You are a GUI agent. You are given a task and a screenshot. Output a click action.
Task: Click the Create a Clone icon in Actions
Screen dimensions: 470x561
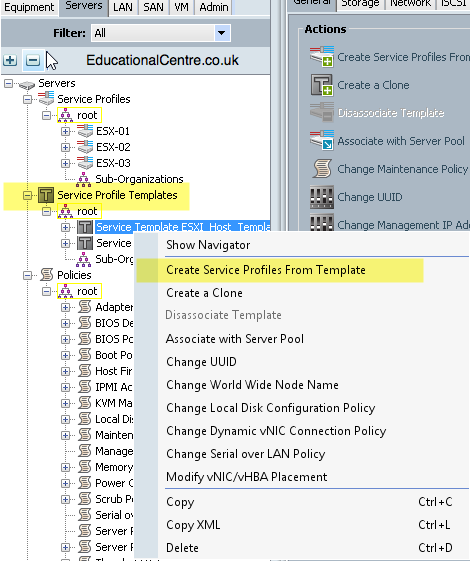click(x=322, y=85)
